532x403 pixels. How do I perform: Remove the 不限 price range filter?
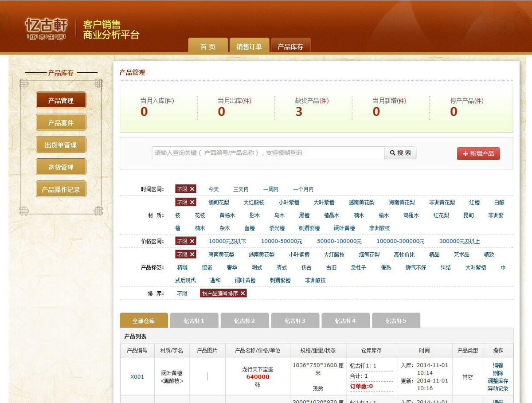pyautogui.click(x=192, y=242)
